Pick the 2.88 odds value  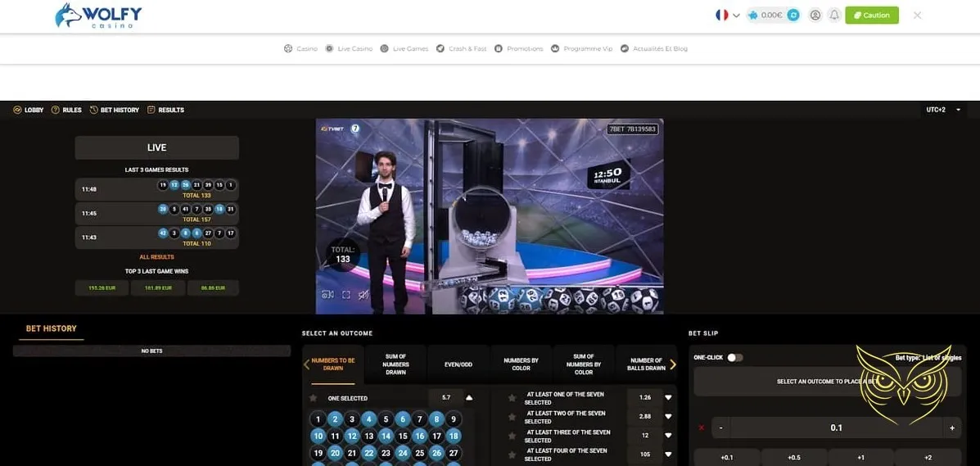pyautogui.click(x=646, y=417)
